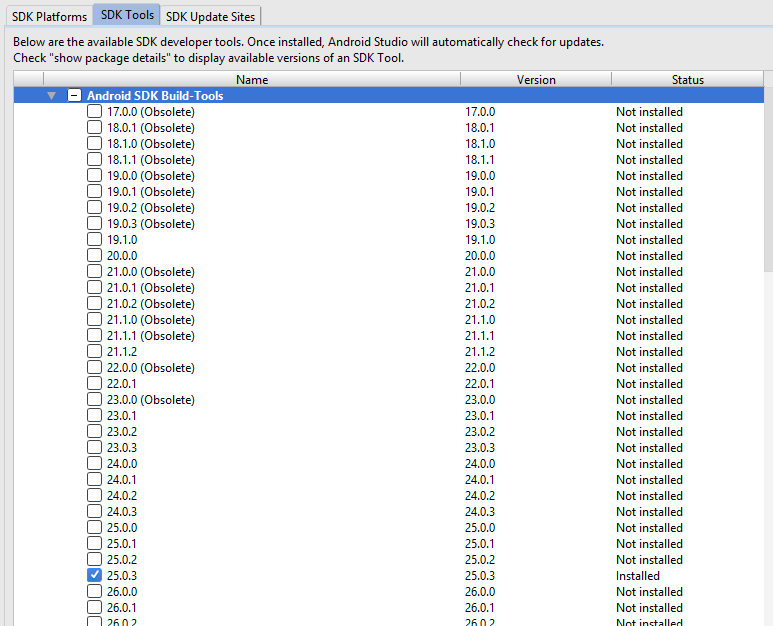Sort by the Status column header
This screenshot has width=773, height=626.
687,79
